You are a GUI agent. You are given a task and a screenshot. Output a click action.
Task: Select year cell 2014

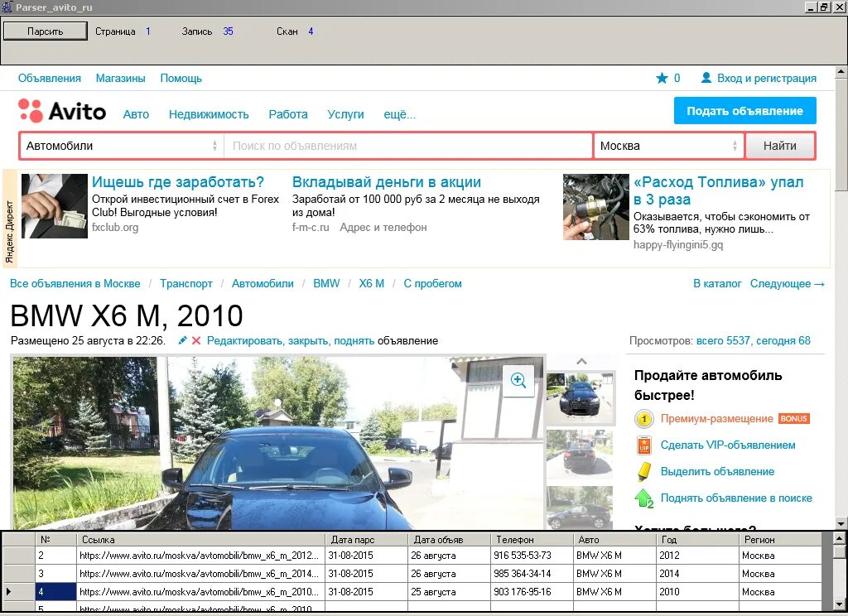click(697, 574)
